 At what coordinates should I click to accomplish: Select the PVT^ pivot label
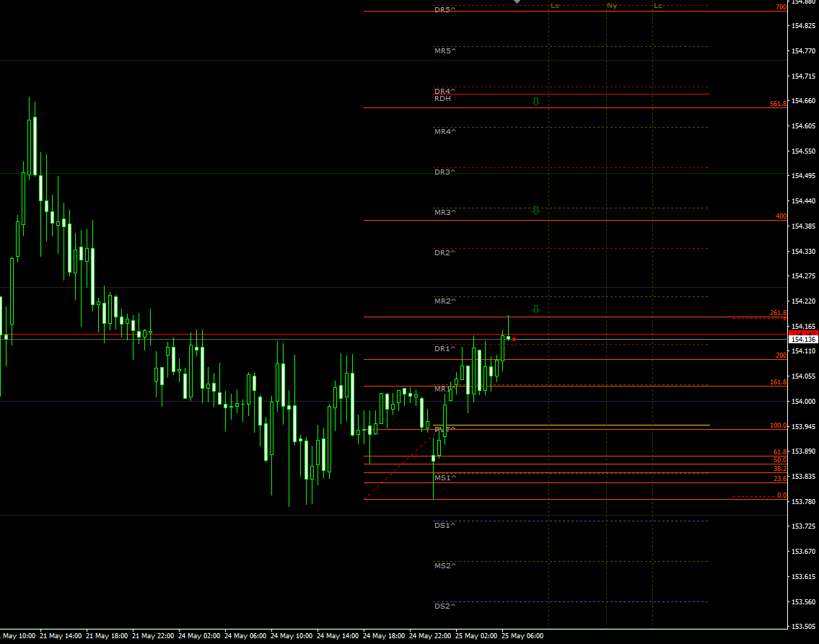(x=445, y=430)
